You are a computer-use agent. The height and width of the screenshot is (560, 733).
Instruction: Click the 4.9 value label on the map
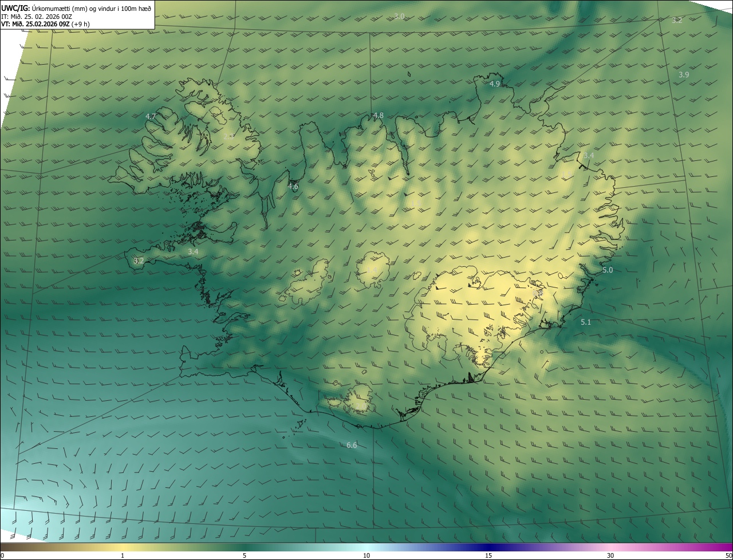(x=495, y=84)
